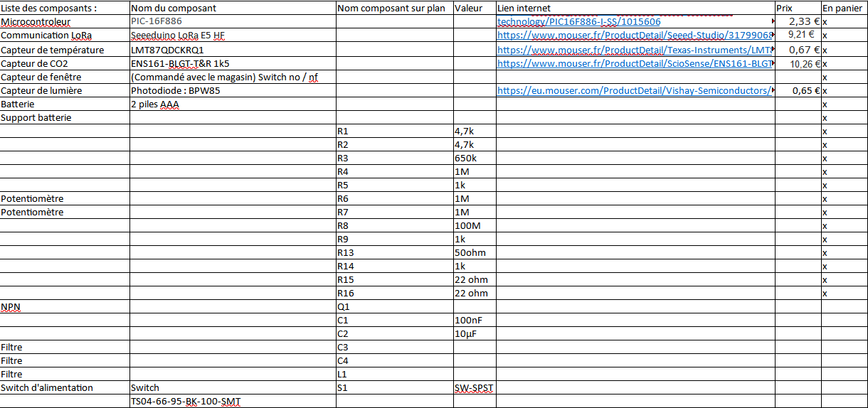Select the '10µF' value cell
The height and width of the screenshot is (408, 868).
pyautogui.click(x=475, y=333)
